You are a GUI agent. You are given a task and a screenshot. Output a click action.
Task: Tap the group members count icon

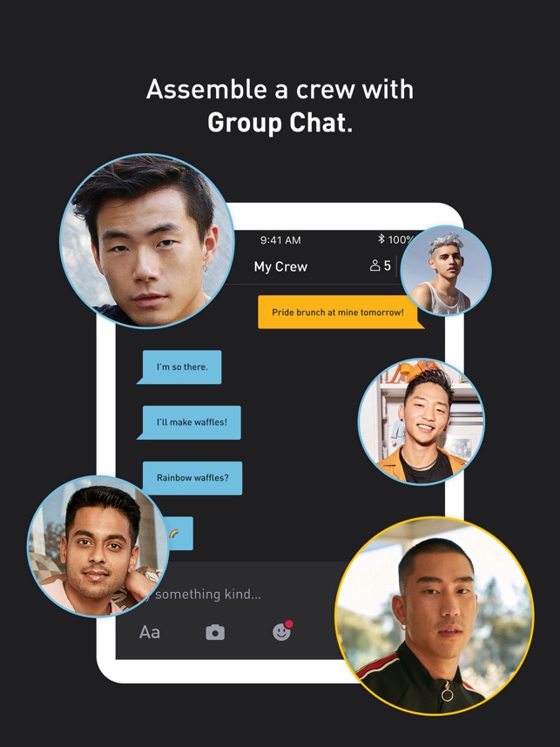click(x=381, y=266)
